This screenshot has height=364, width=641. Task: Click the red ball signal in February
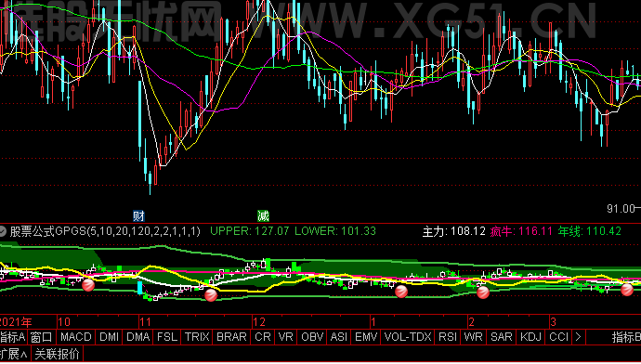[483, 292]
